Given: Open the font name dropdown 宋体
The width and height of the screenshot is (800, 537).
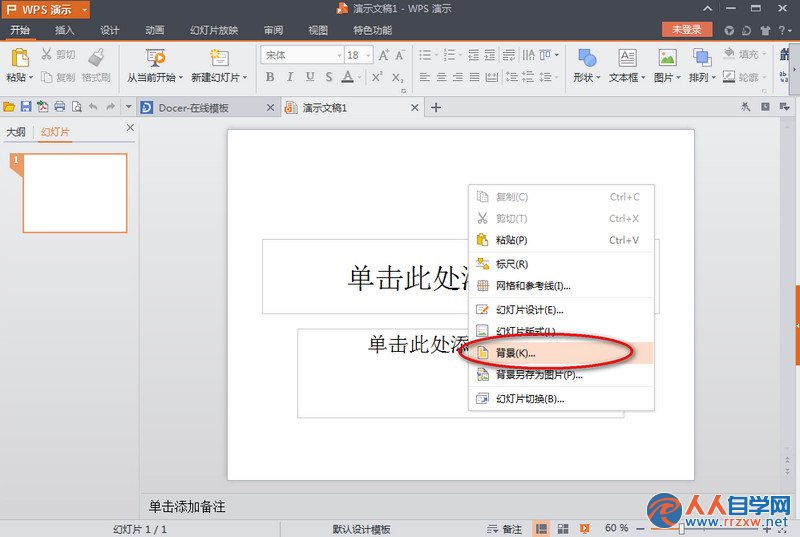Looking at the screenshot, I should [339, 55].
